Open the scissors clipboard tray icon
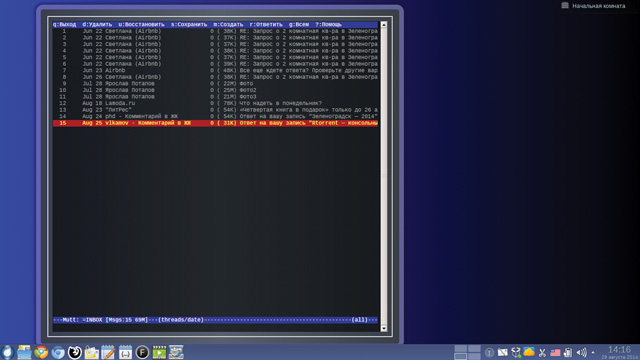Screen dimensions: 640x360 coord(542,352)
